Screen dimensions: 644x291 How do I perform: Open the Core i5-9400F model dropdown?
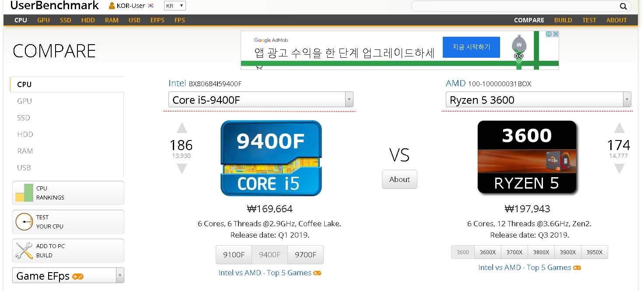(x=261, y=99)
